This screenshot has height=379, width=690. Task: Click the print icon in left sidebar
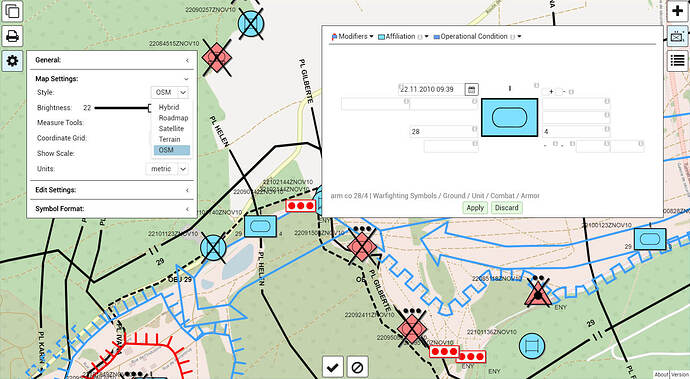12,36
